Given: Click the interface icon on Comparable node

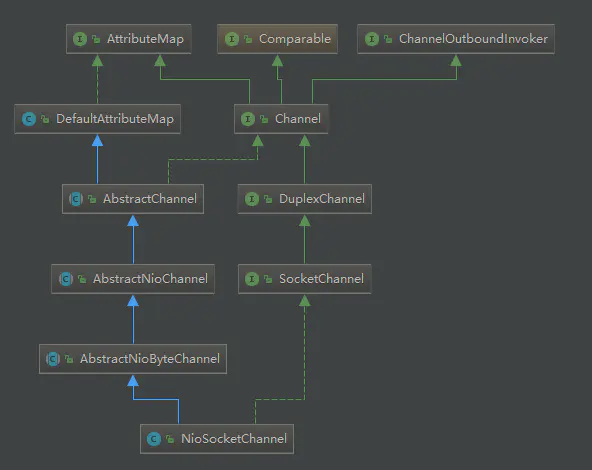Looking at the screenshot, I should point(232,39).
